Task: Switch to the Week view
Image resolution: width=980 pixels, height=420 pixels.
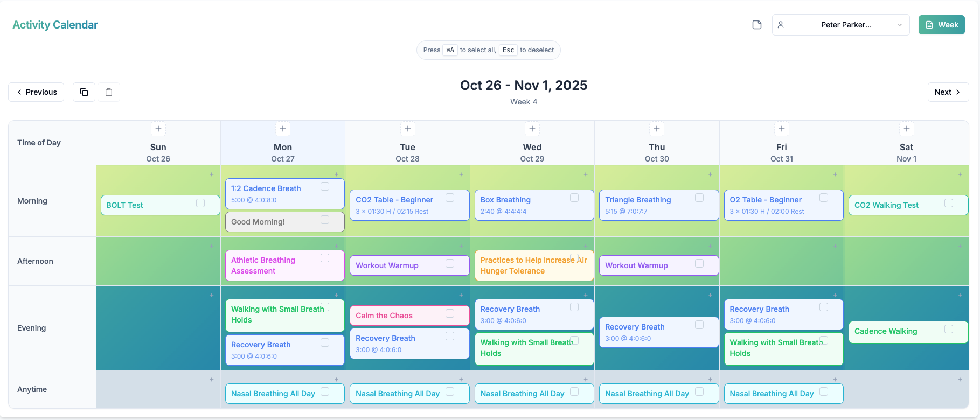Action: click(941, 25)
